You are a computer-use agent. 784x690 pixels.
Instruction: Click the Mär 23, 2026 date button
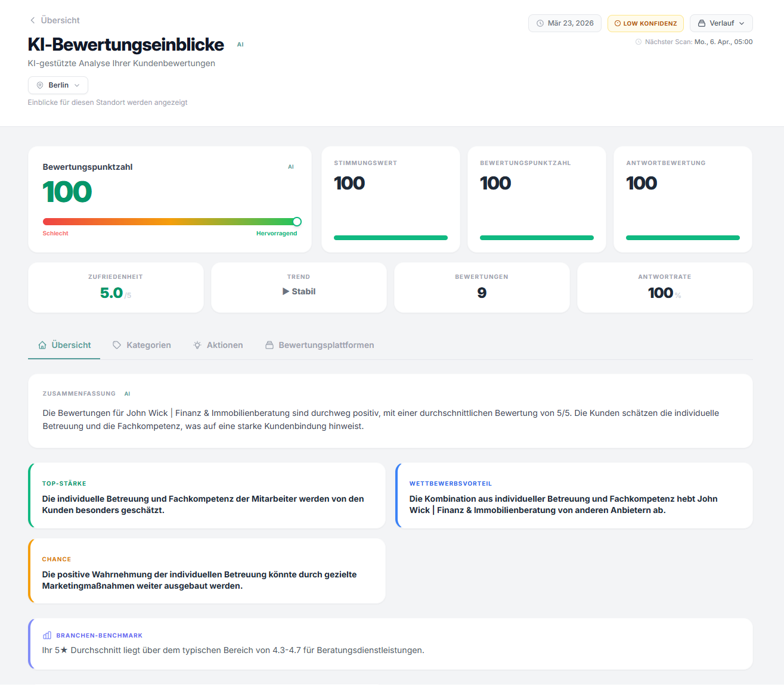point(565,23)
